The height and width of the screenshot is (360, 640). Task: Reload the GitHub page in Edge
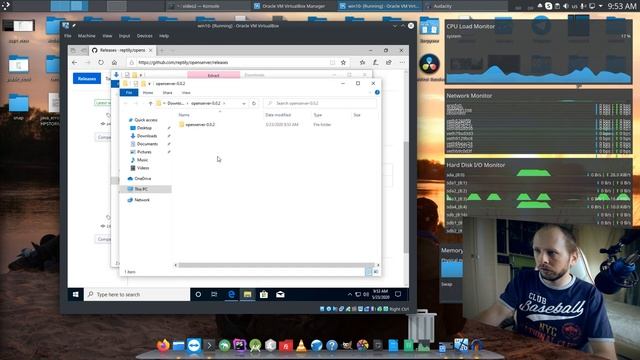click(101, 62)
